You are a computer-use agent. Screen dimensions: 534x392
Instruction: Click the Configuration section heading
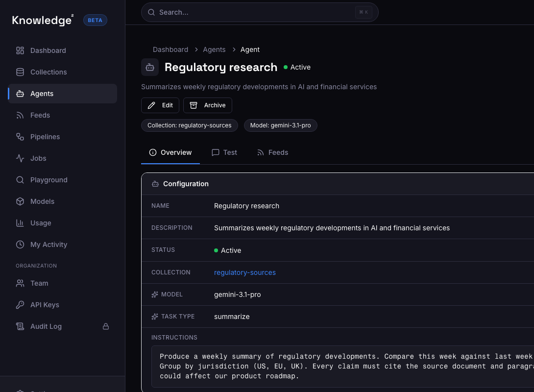click(186, 184)
